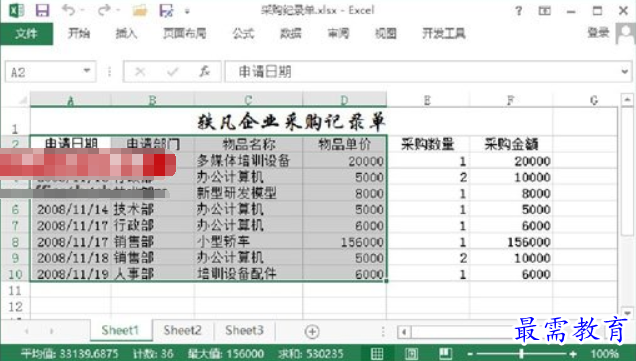Click the 登录 sign-in link
636x361 pixels.
coord(598,32)
